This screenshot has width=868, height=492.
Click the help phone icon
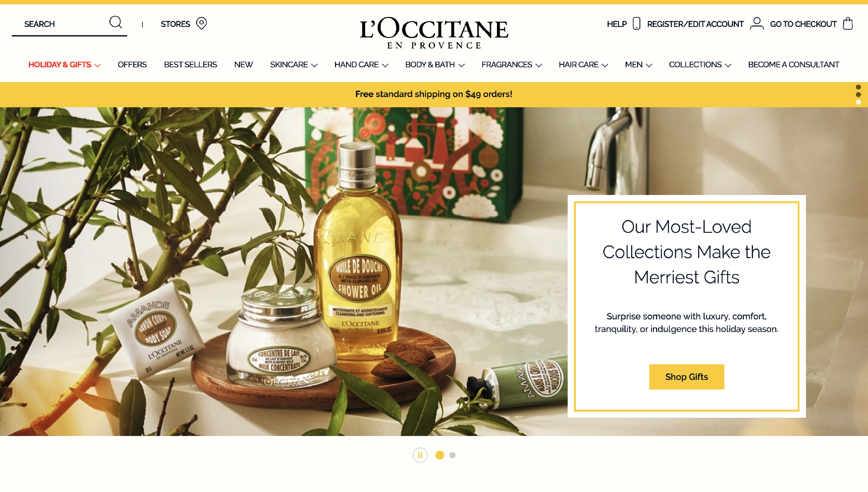[x=637, y=23]
